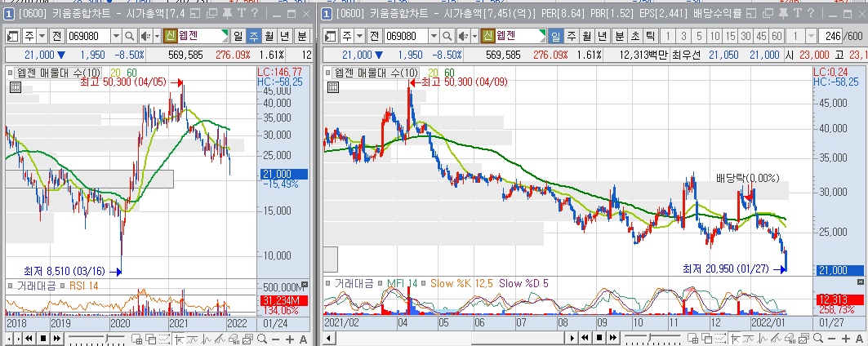Click stock code field 069080 in left chart

pos(89,37)
